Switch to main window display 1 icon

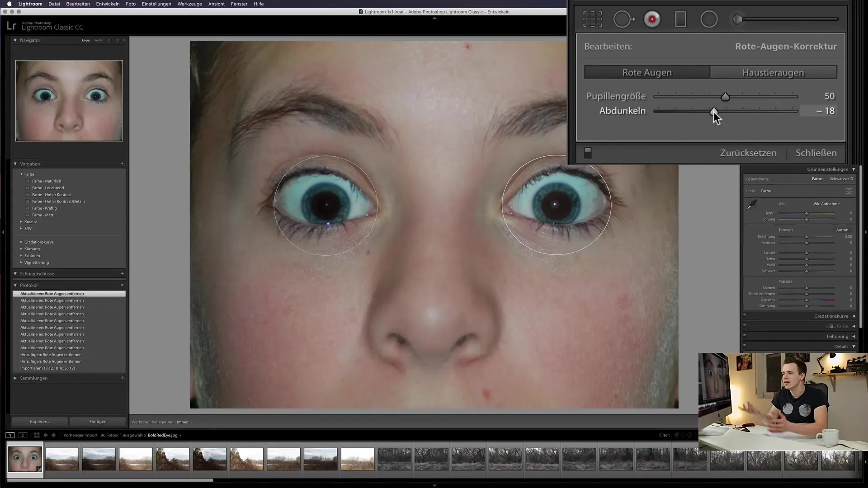point(10,435)
